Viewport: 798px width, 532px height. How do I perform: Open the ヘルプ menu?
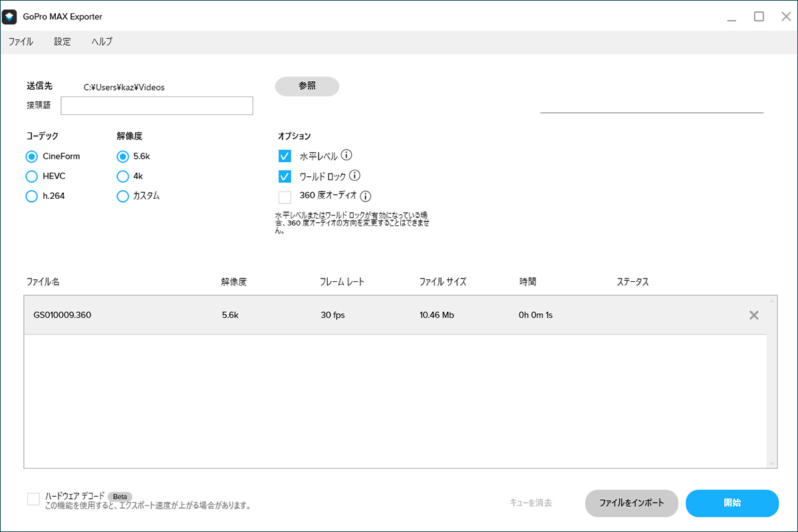point(102,41)
